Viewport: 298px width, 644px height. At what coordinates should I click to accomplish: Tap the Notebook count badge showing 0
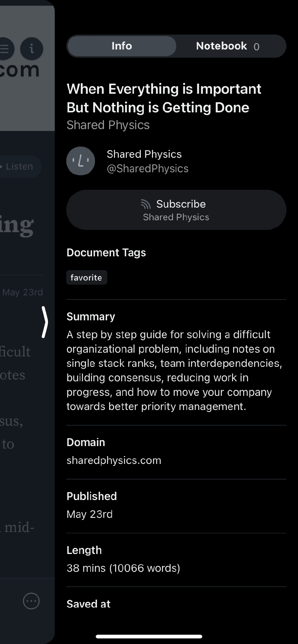(256, 47)
